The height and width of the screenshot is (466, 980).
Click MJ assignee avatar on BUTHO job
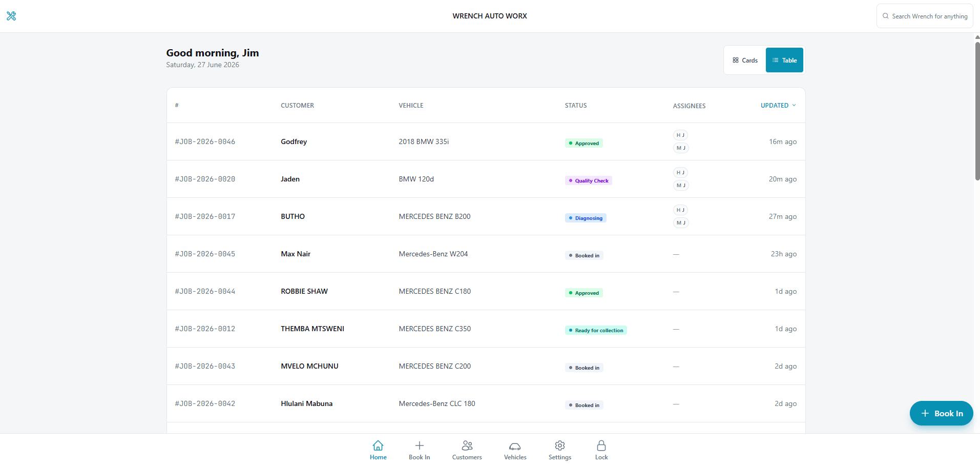681,223
